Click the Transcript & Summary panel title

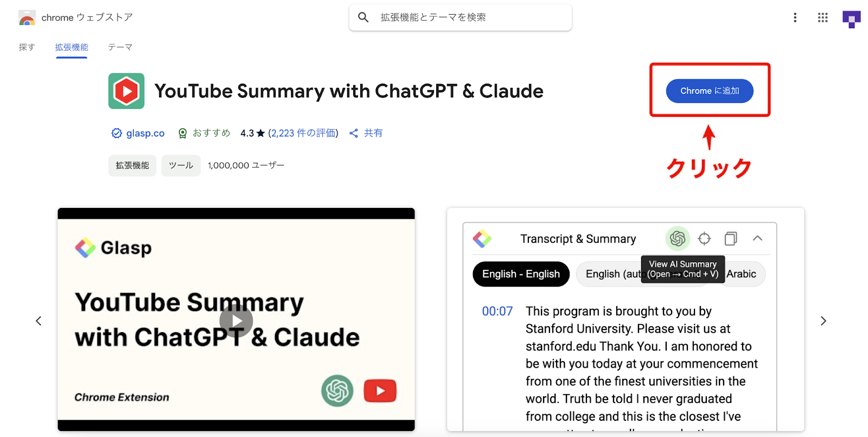pyautogui.click(x=578, y=239)
